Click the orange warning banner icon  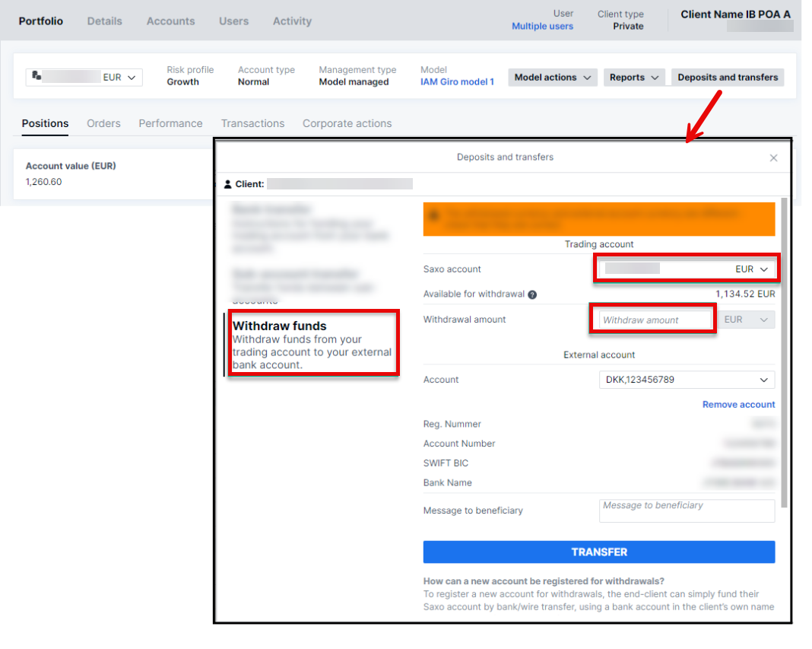click(x=434, y=215)
